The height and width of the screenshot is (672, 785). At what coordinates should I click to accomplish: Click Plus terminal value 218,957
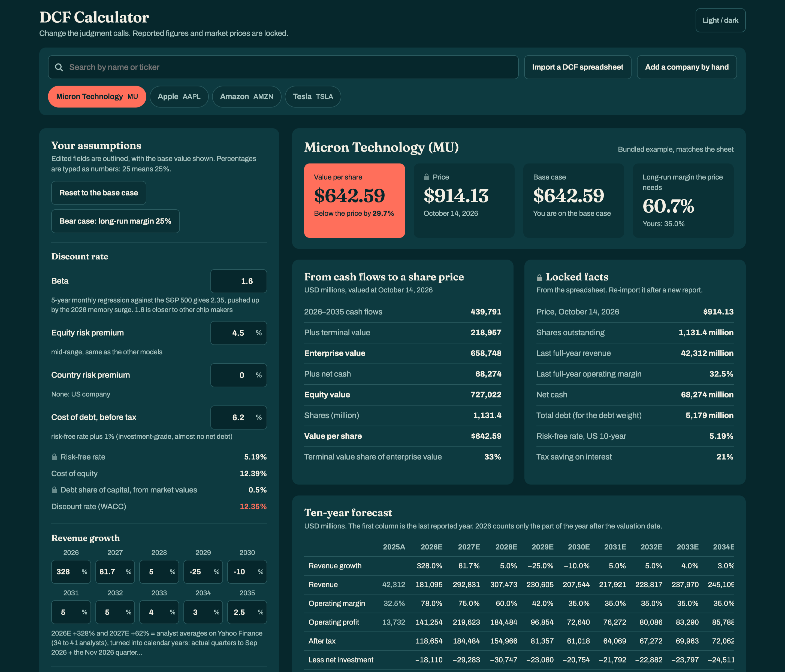point(403,332)
